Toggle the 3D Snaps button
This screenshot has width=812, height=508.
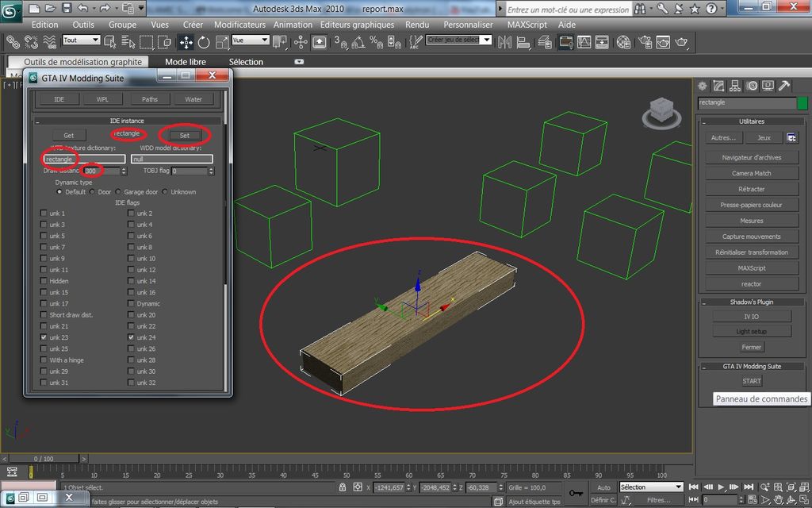tap(340, 42)
